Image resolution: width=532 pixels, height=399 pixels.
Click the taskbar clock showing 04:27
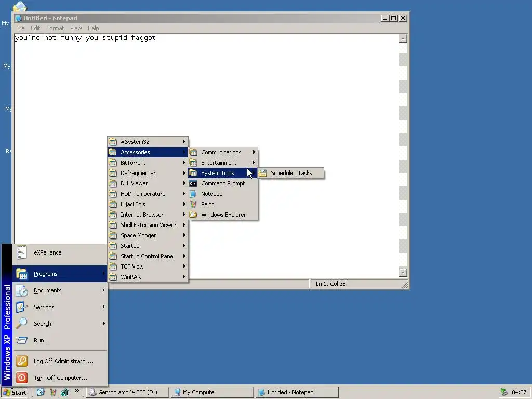[519, 392]
